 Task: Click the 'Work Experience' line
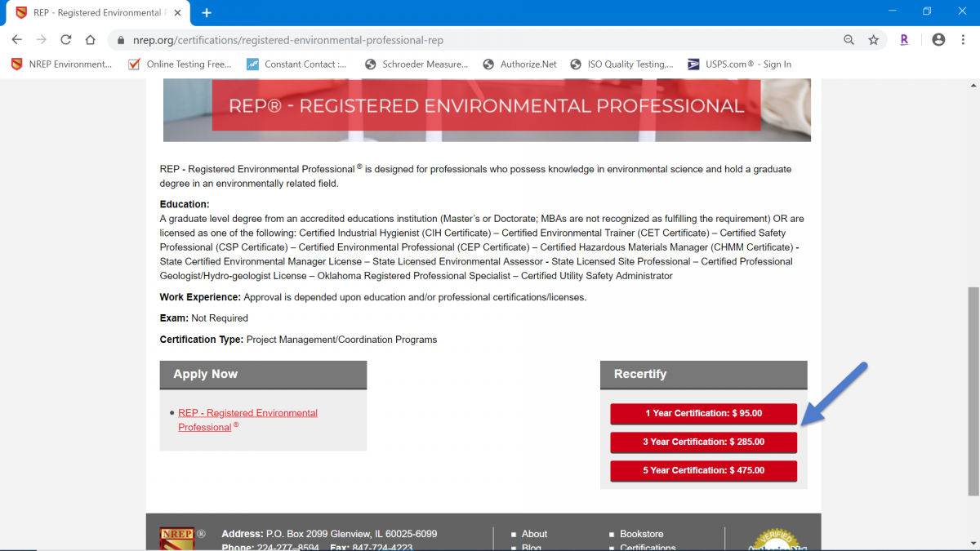coord(373,297)
